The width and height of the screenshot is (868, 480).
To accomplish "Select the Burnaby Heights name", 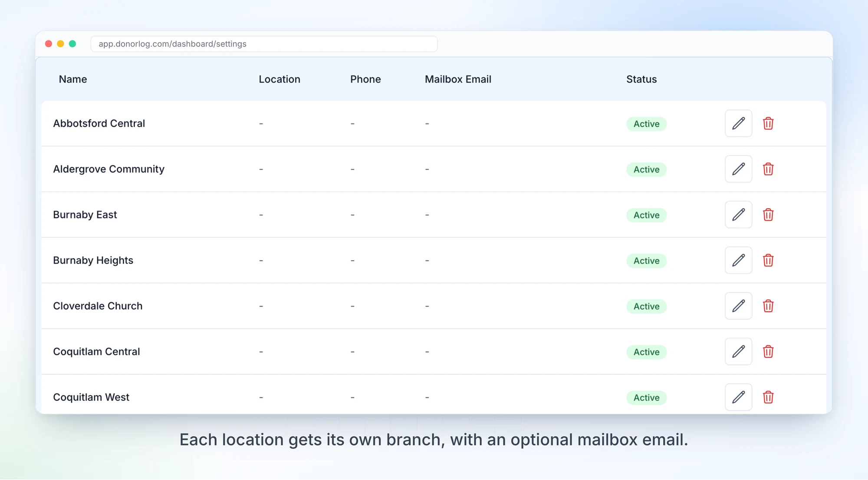I will pyautogui.click(x=93, y=260).
